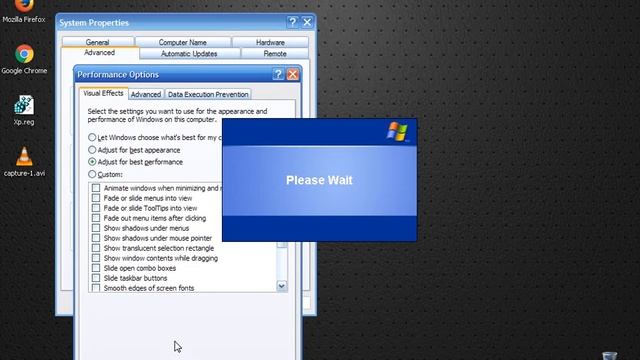This screenshot has width=640, height=360.
Task: Select Let Windows choose what's best
Action: coord(92,138)
